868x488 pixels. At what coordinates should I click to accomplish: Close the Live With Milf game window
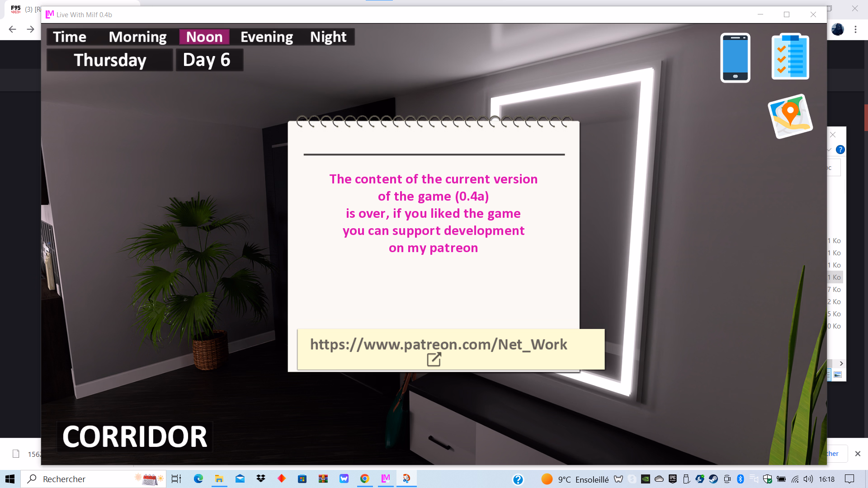click(813, 14)
